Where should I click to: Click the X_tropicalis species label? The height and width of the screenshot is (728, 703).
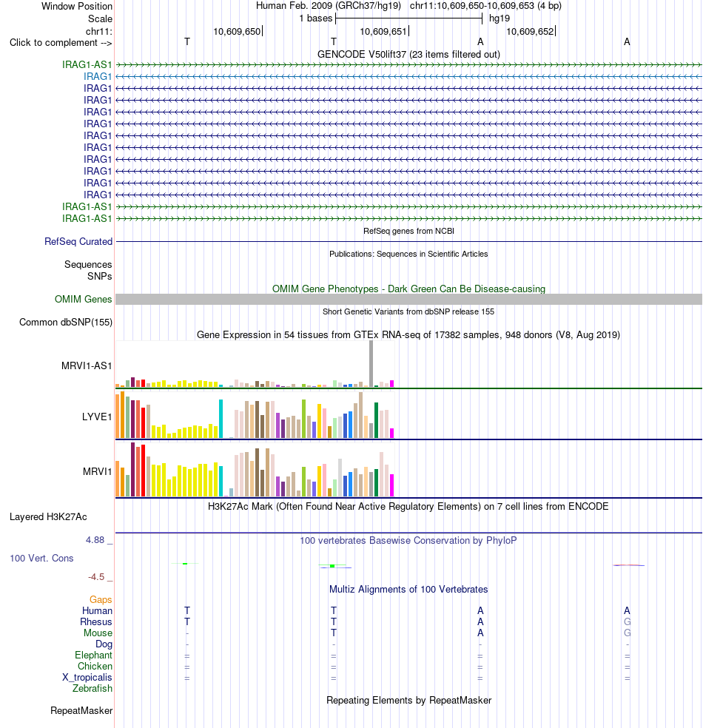pos(87,678)
